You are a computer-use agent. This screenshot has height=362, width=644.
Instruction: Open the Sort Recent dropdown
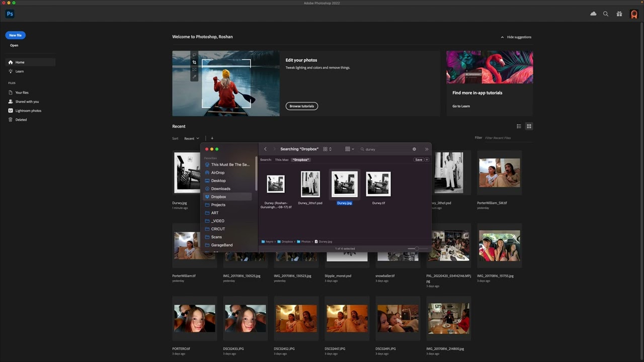pyautogui.click(x=192, y=138)
